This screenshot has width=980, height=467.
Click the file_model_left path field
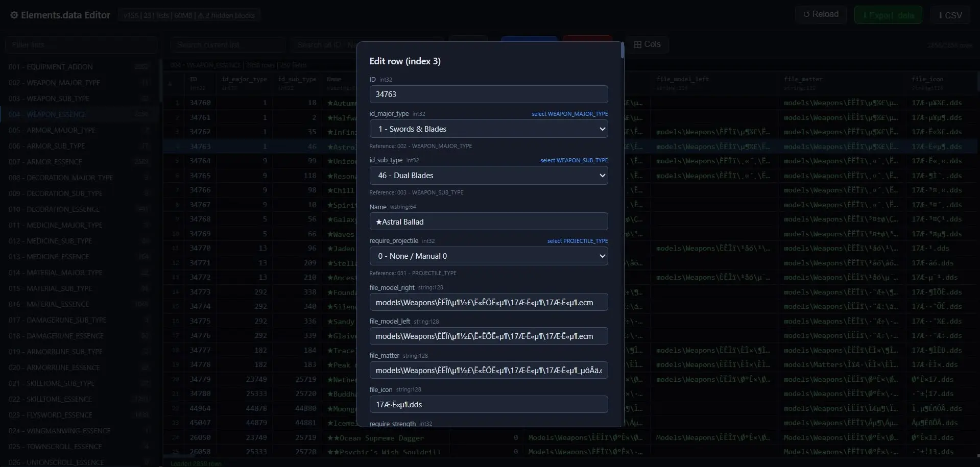tap(488, 336)
